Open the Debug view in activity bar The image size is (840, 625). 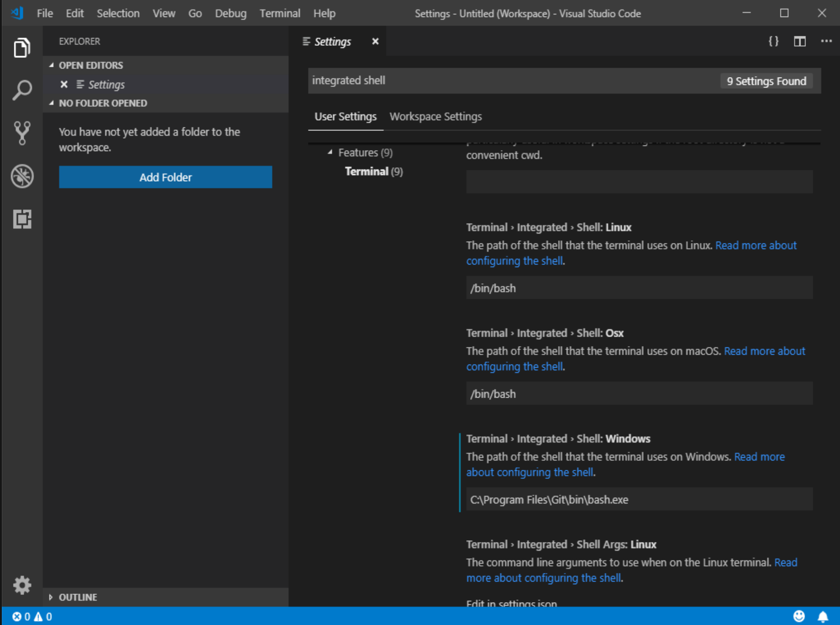[x=22, y=176]
